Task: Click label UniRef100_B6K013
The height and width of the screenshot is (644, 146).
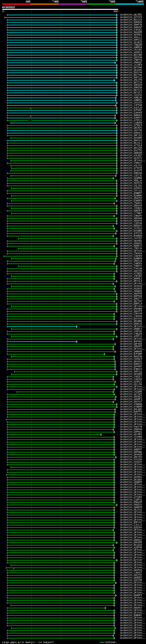Action: 131,140
